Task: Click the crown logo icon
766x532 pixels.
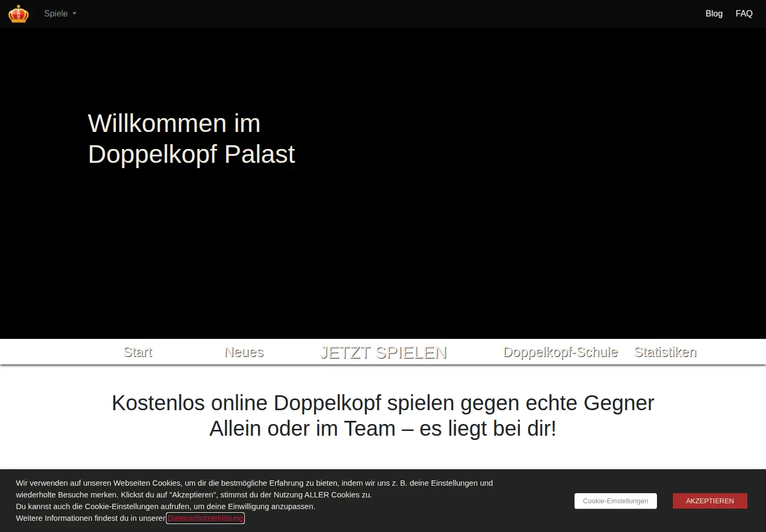Action: tap(19, 14)
